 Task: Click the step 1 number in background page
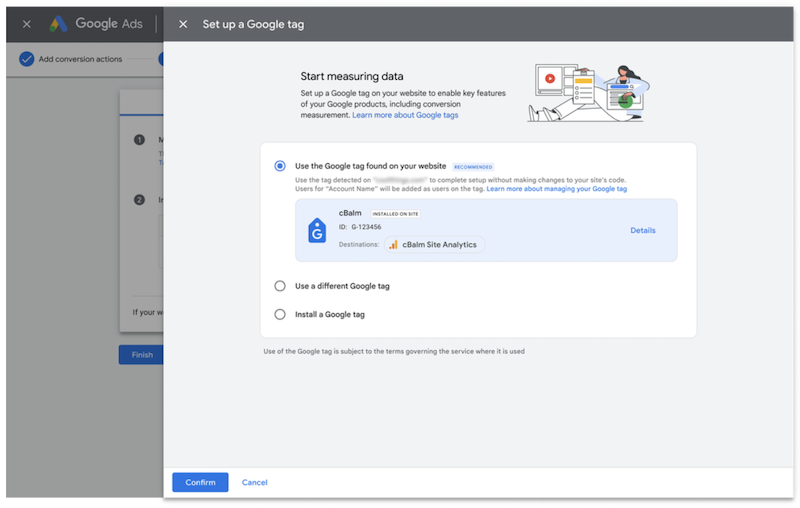point(139,140)
